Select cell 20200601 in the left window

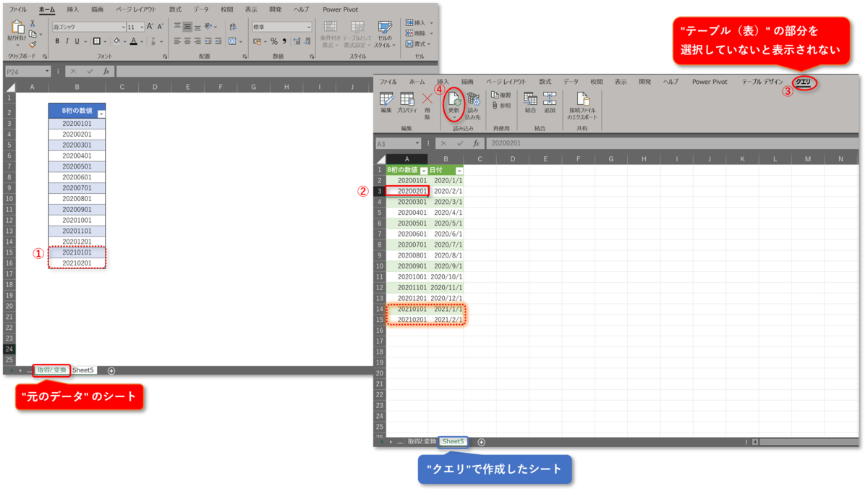77,177
